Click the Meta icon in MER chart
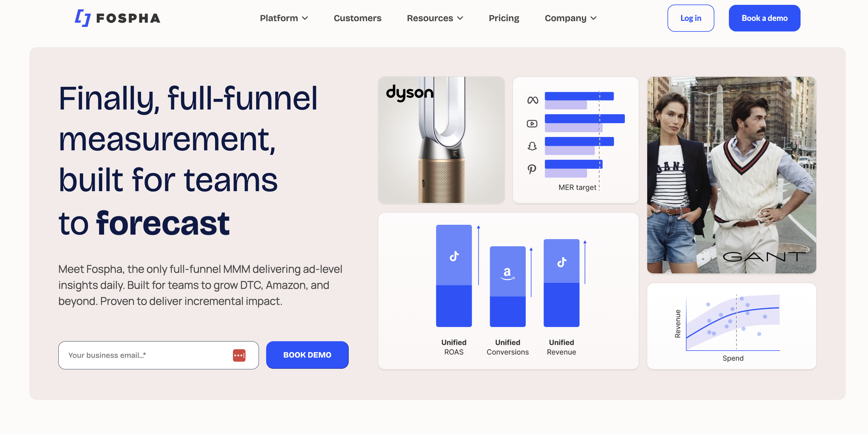Viewport: 868px width, 435px height. coord(532,100)
